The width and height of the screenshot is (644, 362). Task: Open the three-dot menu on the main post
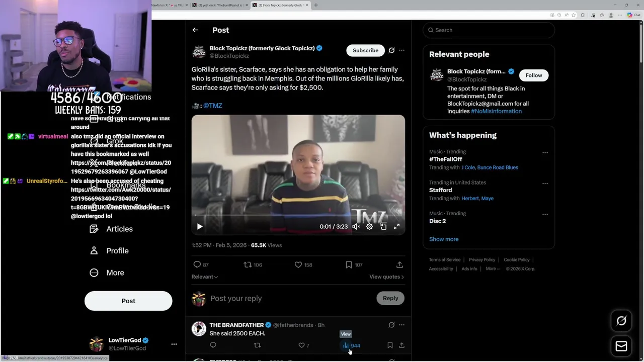(x=401, y=50)
